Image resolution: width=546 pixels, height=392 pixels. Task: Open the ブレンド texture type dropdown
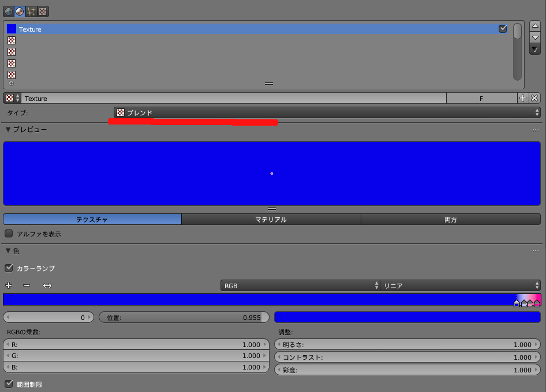[326, 113]
